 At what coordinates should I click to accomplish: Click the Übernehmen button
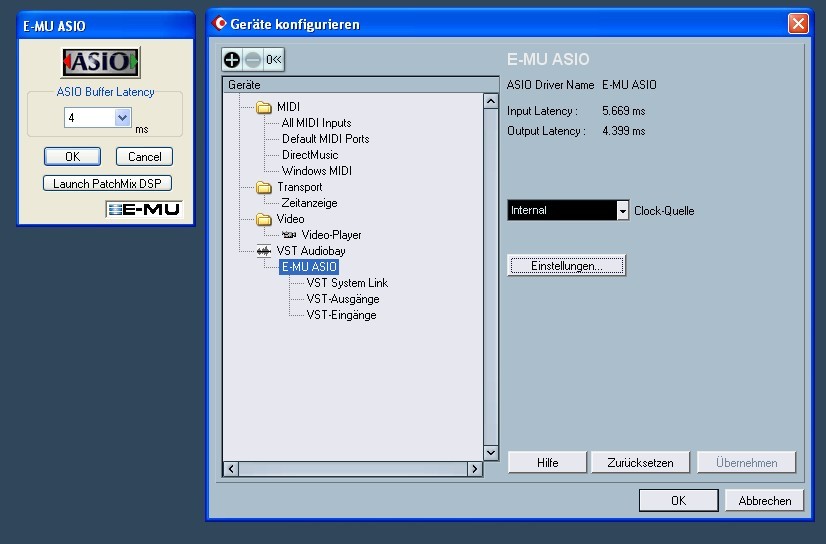(746, 462)
